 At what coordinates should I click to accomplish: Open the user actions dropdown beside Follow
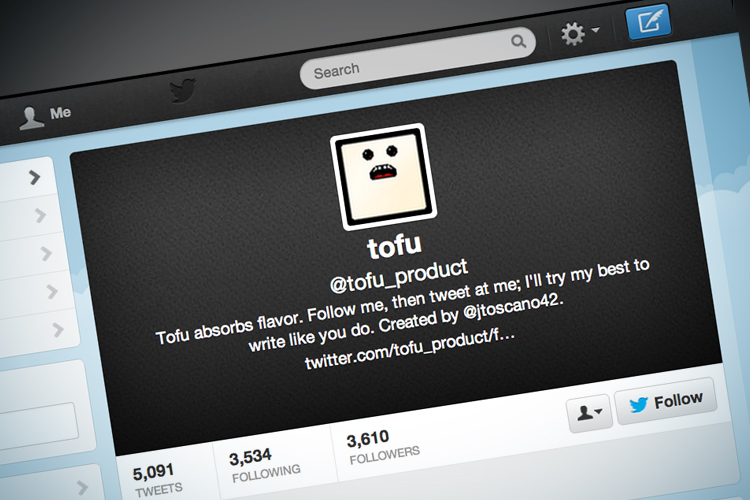point(589,413)
